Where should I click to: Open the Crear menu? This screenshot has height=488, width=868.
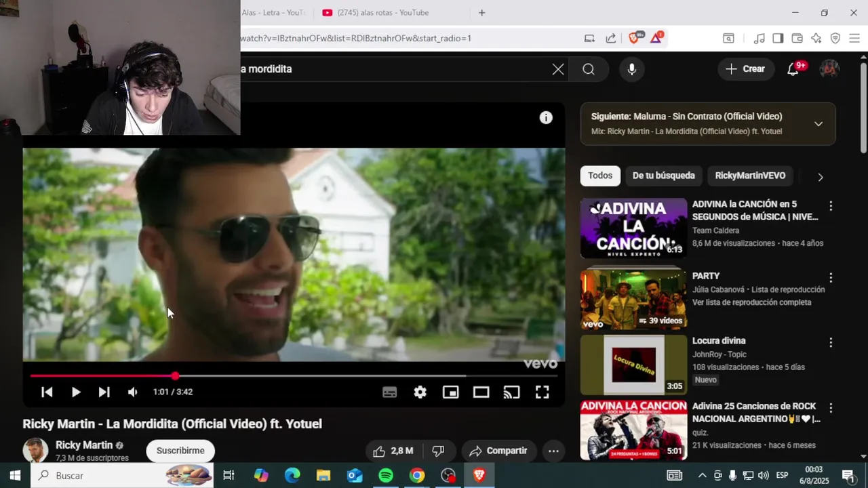click(x=746, y=69)
